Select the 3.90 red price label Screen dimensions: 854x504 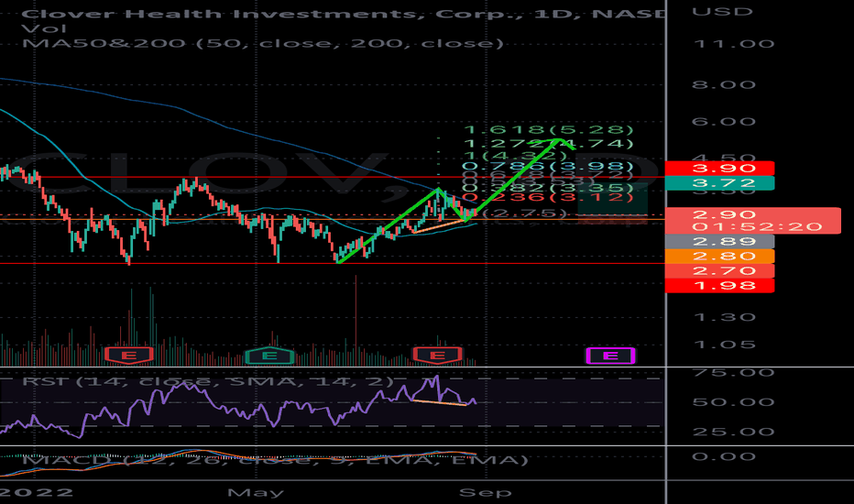pyautogui.click(x=719, y=169)
